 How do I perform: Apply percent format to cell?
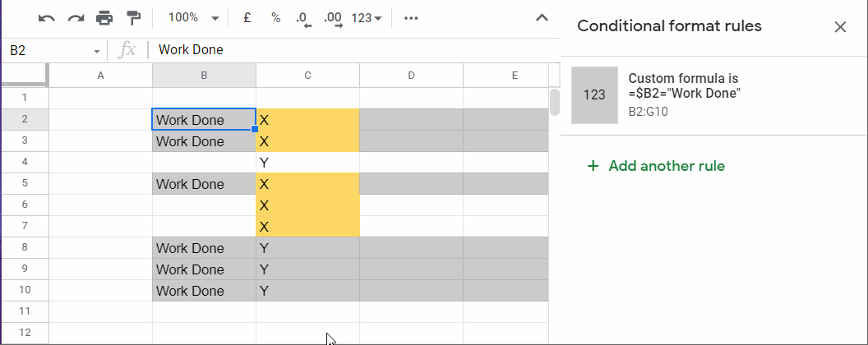(275, 18)
